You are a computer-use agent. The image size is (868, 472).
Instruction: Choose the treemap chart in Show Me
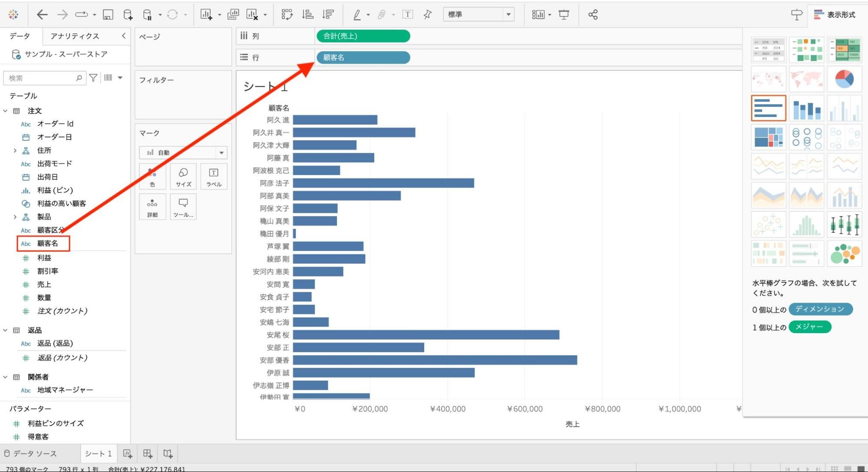click(x=769, y=137)
